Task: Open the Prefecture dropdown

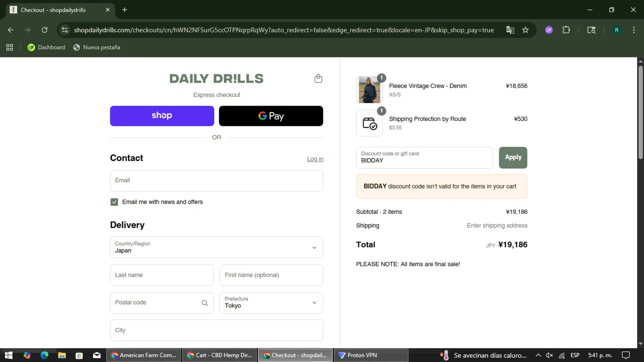Action: point(271,303)
